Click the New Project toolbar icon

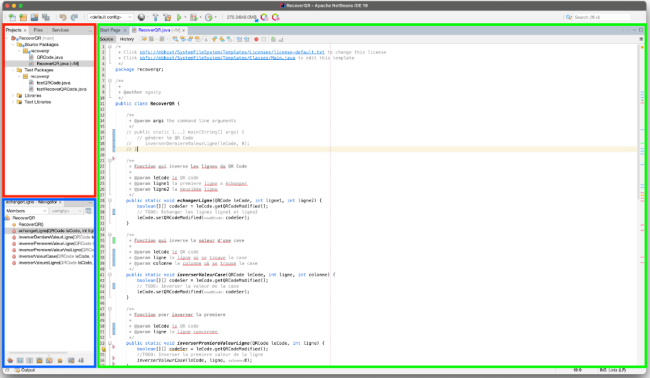pyautogui.click(x=23, y=17)
